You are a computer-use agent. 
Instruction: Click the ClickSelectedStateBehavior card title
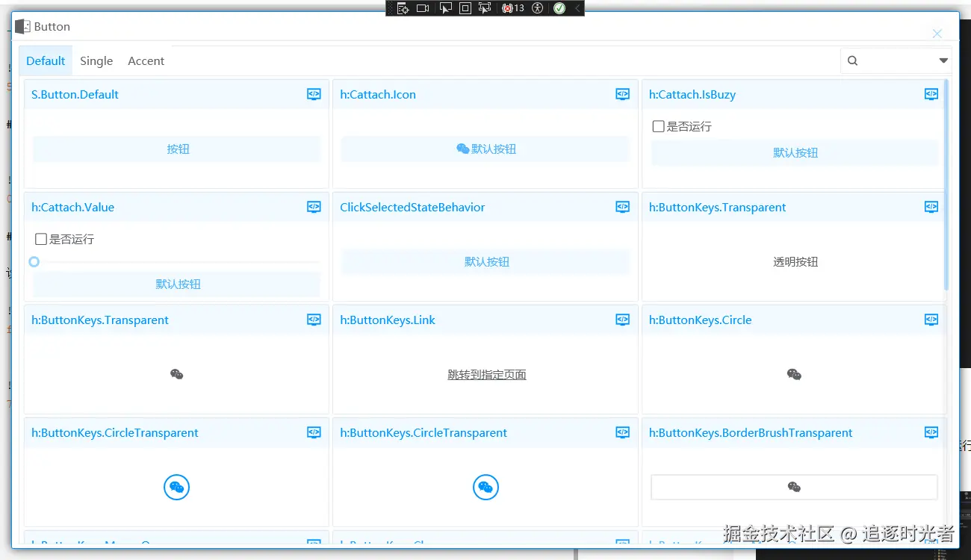[412, 207]
